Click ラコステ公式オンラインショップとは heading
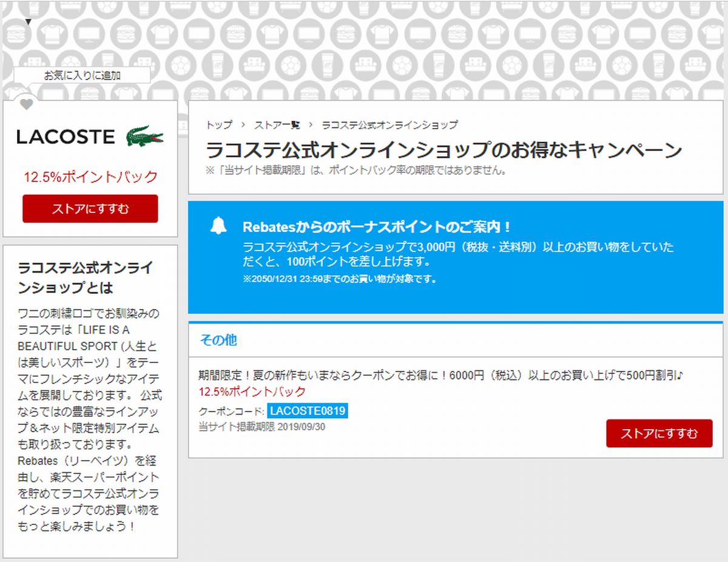 85,277
